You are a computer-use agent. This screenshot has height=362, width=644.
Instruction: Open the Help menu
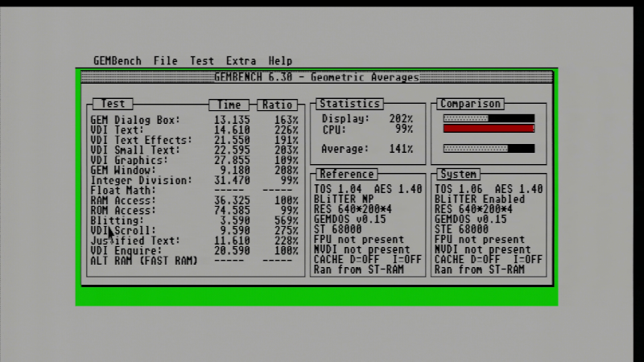(x=280, y=61)
